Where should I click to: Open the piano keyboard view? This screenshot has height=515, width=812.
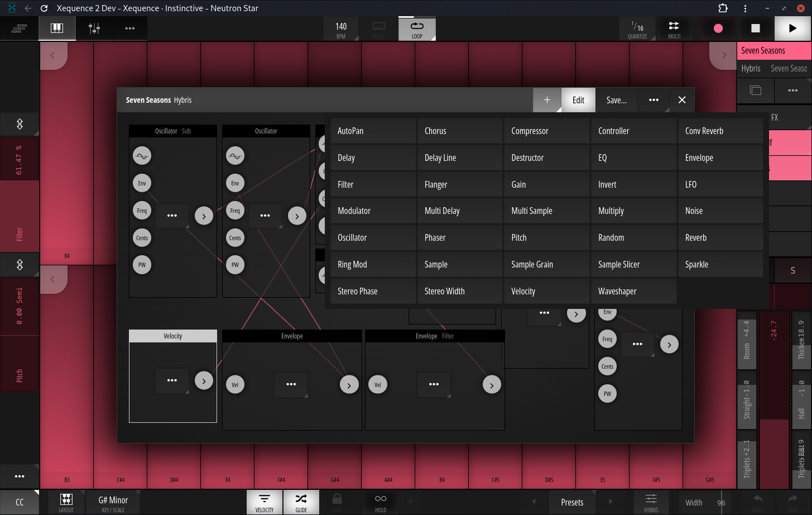[x=57, y=28]
